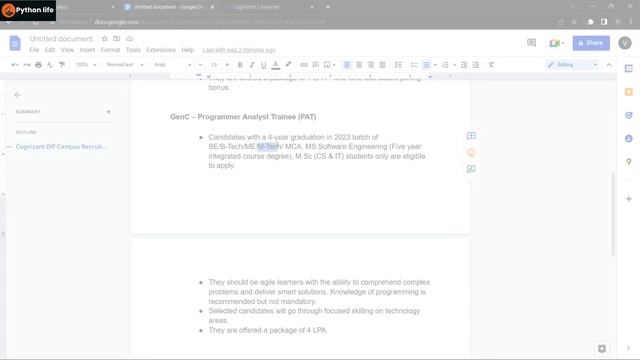
Task: Apply left alignment
Action: coord(347,65)
